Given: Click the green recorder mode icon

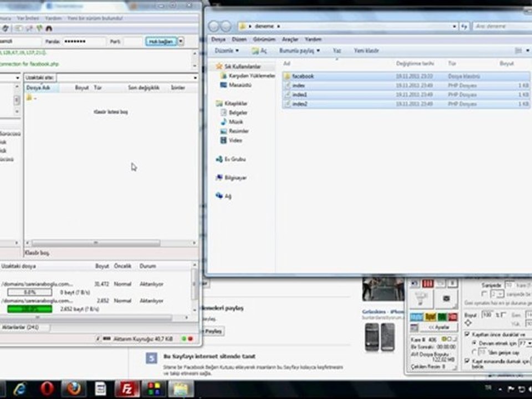Looking at the screenshot, I should click(x=442, y=317).
